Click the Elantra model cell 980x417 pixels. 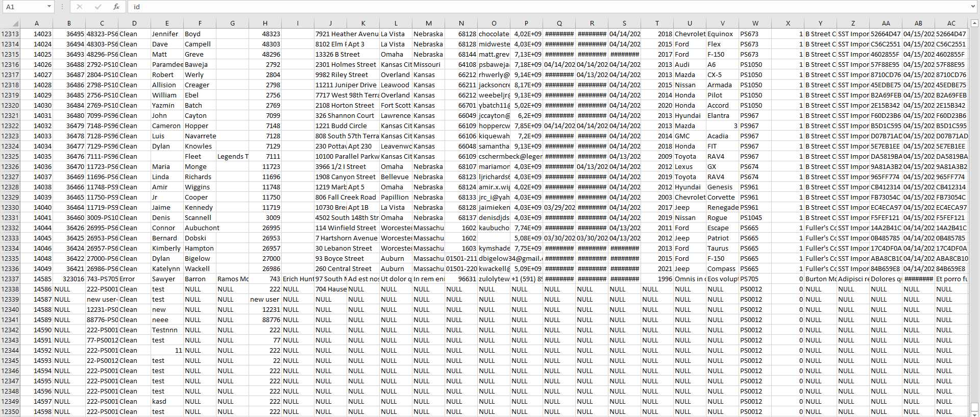point(722,115)
